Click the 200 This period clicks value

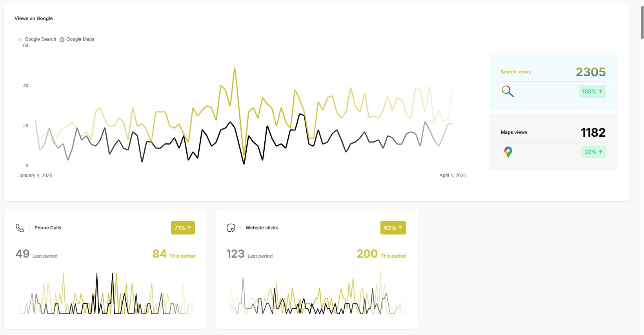tap(367, 254)
